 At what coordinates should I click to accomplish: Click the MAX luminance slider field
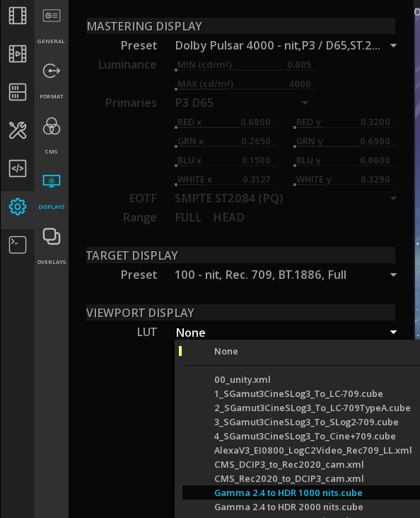click(245, 84)
